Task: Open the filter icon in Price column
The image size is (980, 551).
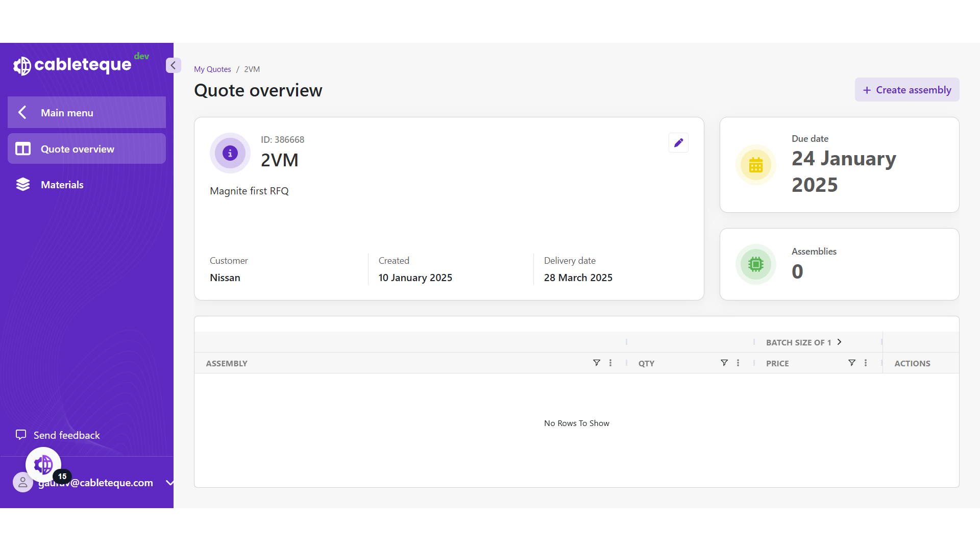Action: click(851, 363)
